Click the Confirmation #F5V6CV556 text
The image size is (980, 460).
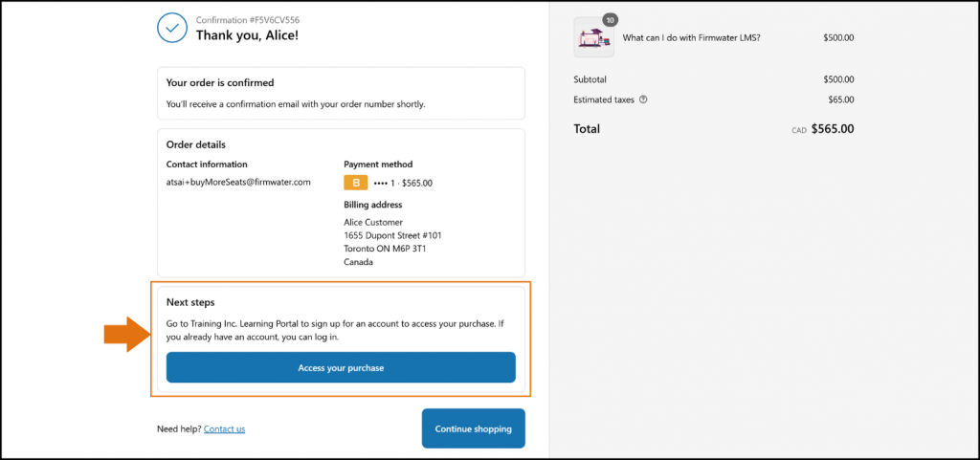pos(248,20)
